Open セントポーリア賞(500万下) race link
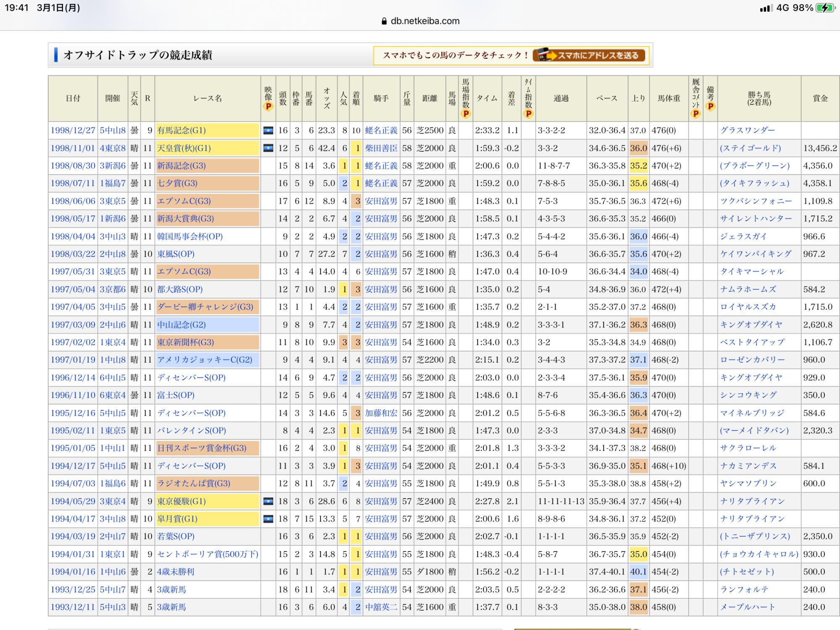 [207, 554]
